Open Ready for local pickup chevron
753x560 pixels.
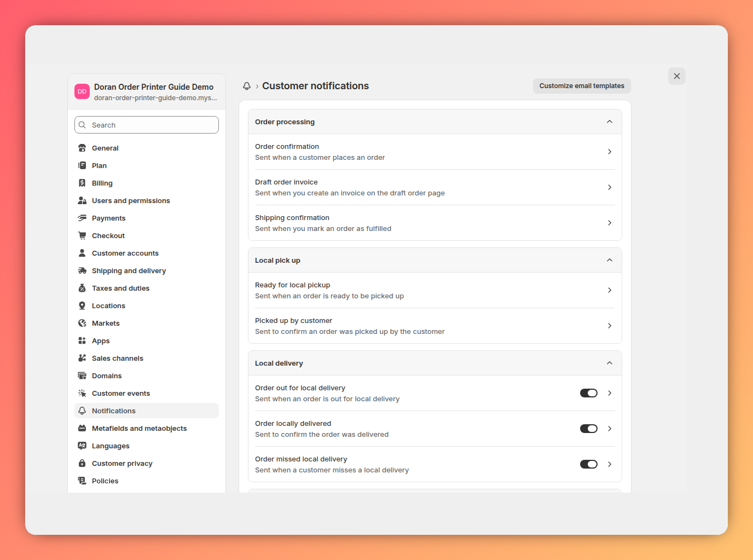click(610, 290)
